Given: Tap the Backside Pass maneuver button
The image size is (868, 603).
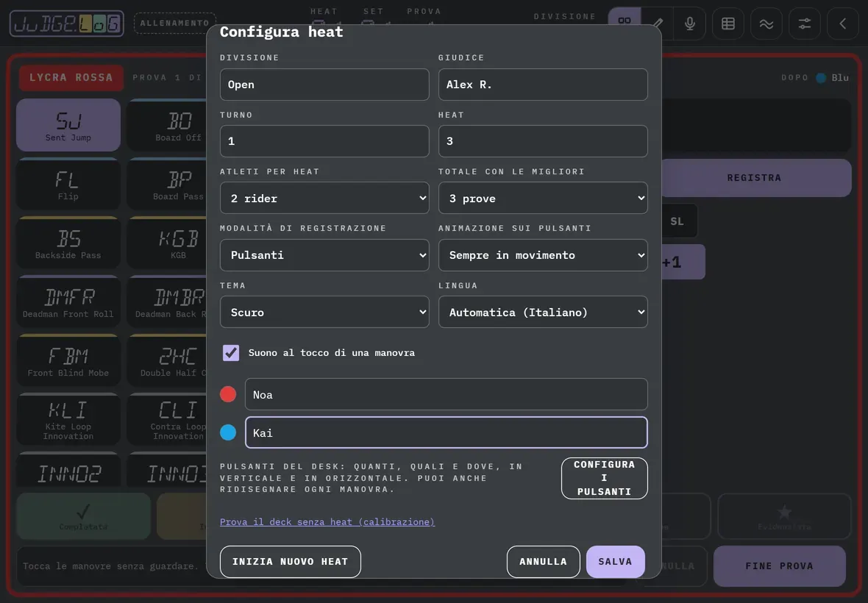Looking at the screenshot, I should [x=68, y=243].
